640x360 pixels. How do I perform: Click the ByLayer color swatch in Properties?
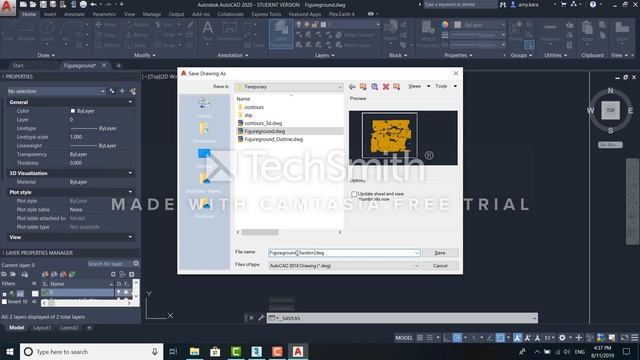coord(73,111)
